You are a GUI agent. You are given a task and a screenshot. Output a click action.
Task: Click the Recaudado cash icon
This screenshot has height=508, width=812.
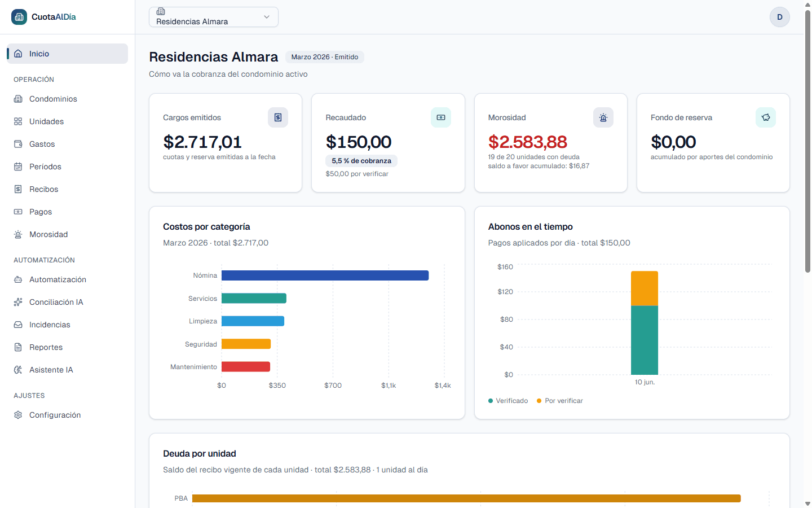(441, 117)
